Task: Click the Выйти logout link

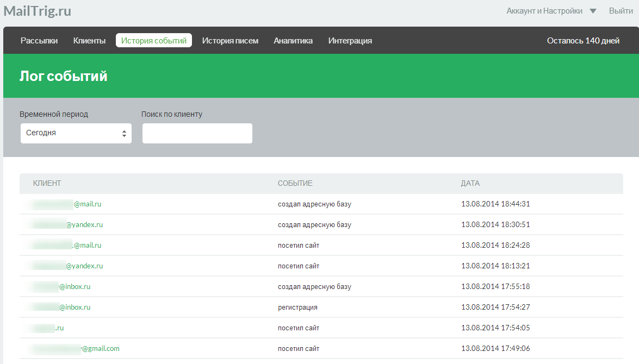Action: [621, 11]
